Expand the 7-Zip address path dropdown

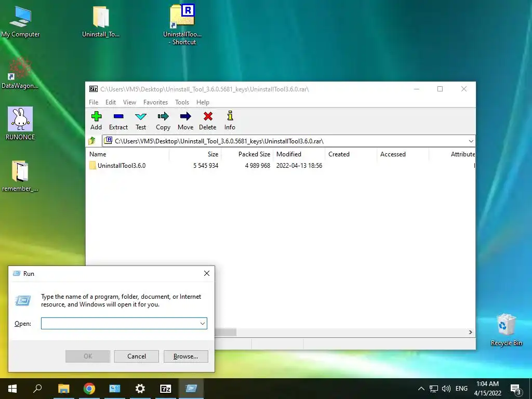coord(471,141)
